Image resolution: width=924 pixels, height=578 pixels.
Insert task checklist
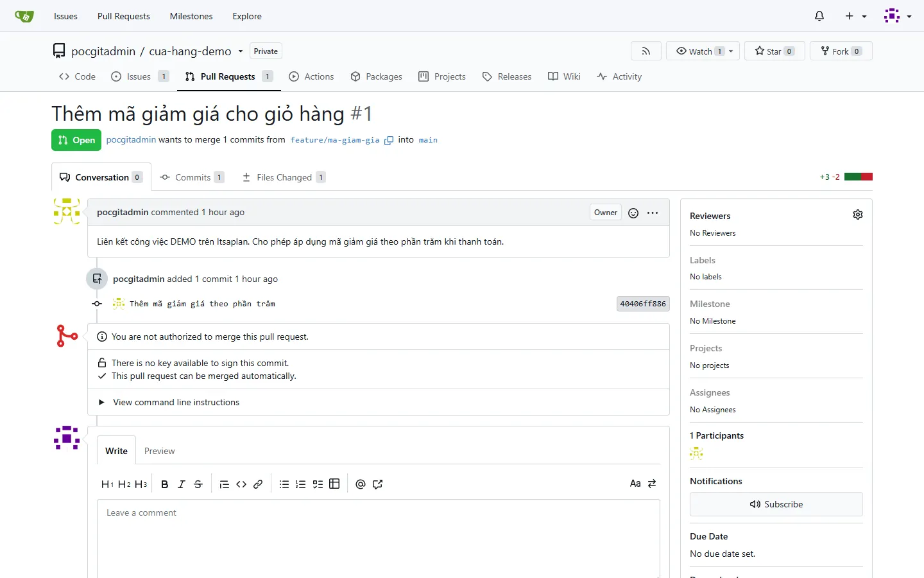coord(318,484)
